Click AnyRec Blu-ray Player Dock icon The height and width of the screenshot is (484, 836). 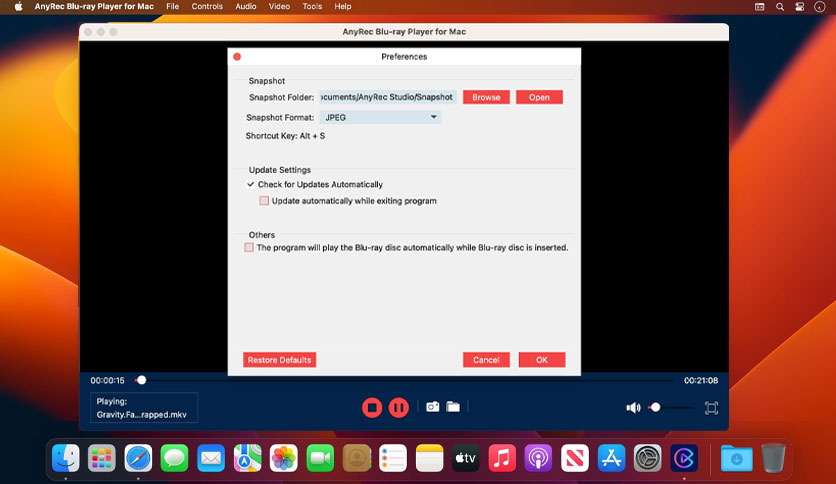coord(684,458)
